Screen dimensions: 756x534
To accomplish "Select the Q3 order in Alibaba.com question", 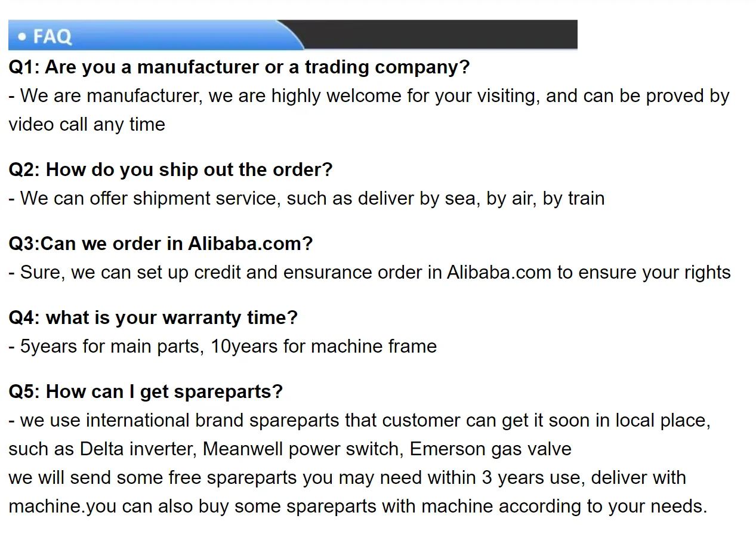I will coord(161,244).
